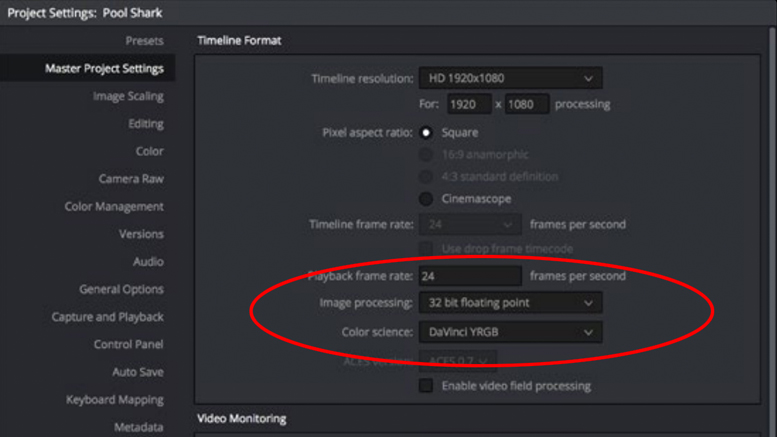Open the Presets section

[x=144, y=41]
